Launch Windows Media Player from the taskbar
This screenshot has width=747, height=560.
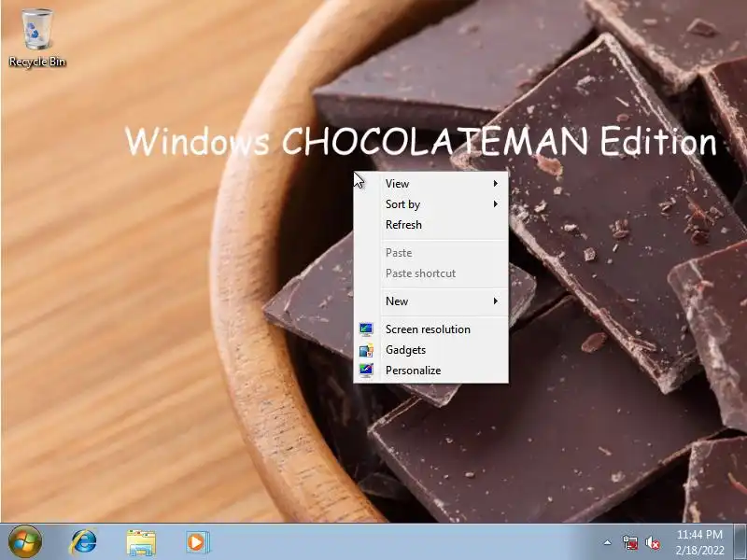tap(197, 542)
